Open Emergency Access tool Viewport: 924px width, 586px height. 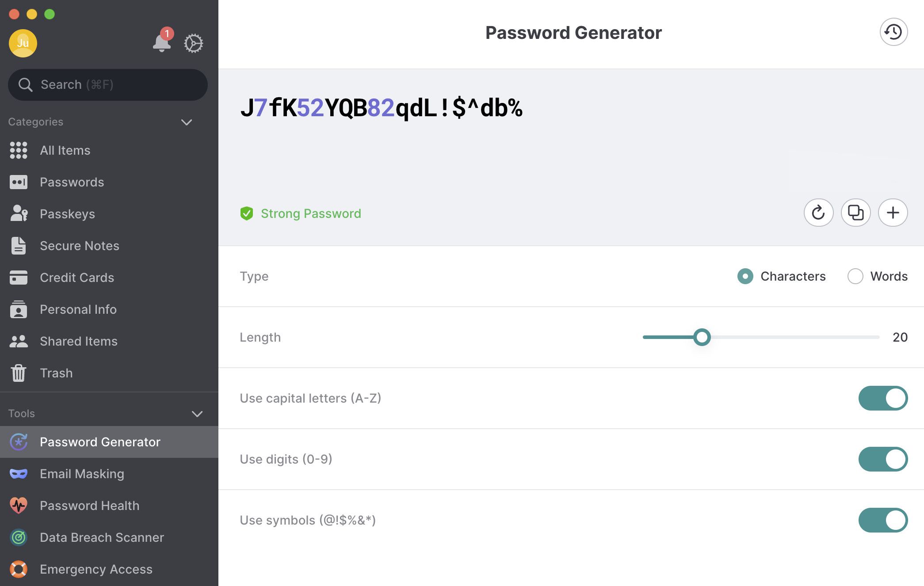(95, 568)
